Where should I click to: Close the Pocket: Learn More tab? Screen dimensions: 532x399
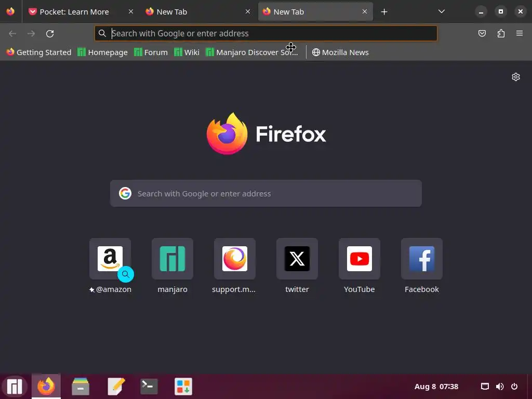(x=130, y=11)
